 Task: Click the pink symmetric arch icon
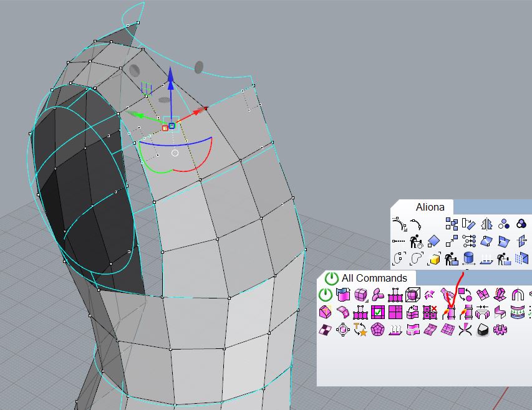pos(518,295)
